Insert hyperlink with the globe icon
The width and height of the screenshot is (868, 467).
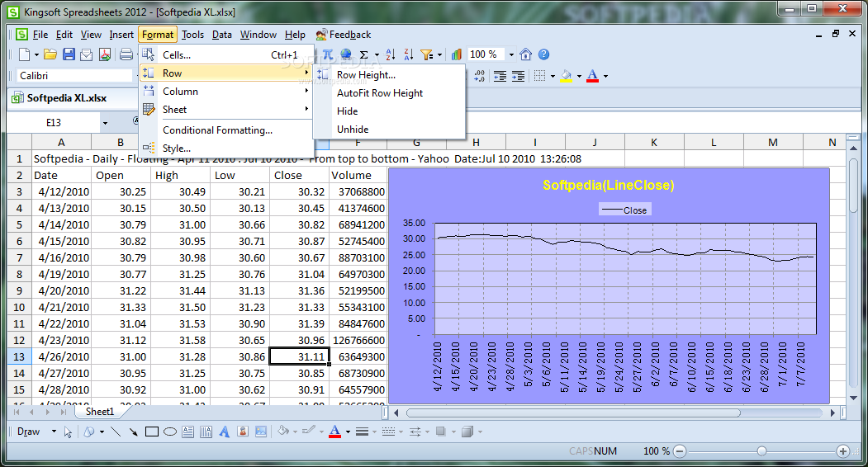[346, 54]
